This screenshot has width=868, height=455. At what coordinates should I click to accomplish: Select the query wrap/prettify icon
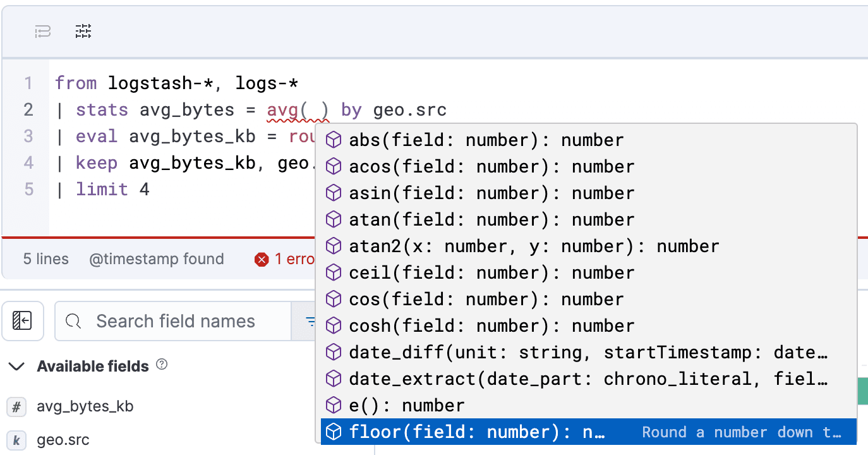42,31
